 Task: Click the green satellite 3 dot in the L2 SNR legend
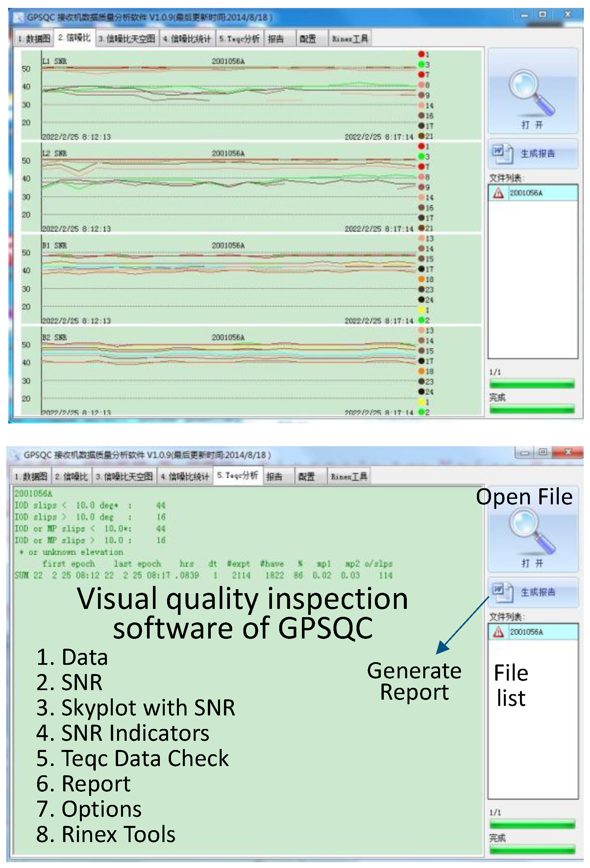(421, 157)
